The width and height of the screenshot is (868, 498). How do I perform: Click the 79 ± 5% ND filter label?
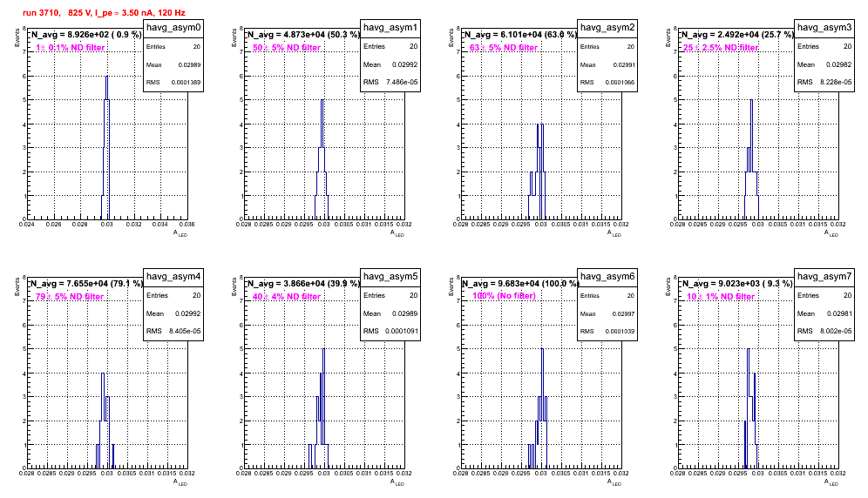tap(70, 297)
